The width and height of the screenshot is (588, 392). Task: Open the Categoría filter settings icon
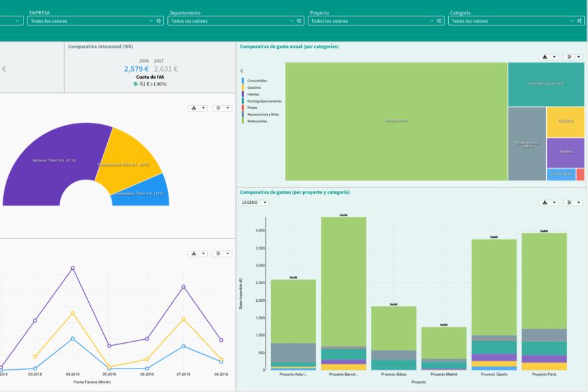[x=580, y=21]
